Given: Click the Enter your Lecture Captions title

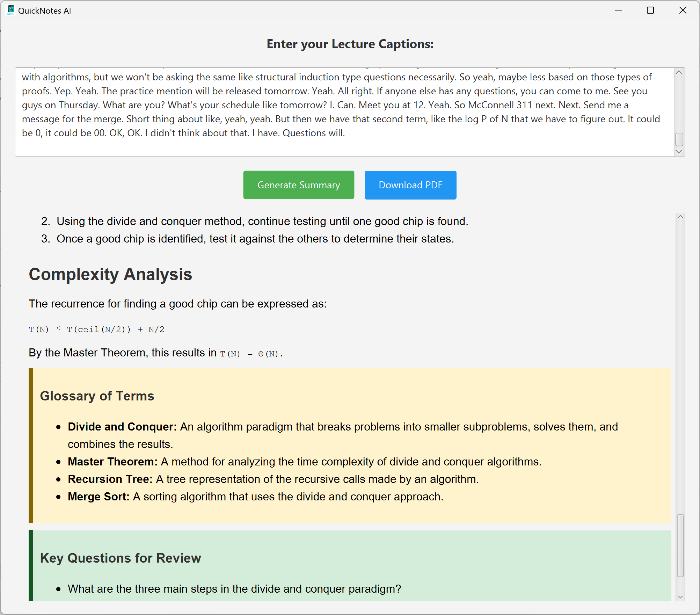Looking at the screenshot, I should point(350,44).
